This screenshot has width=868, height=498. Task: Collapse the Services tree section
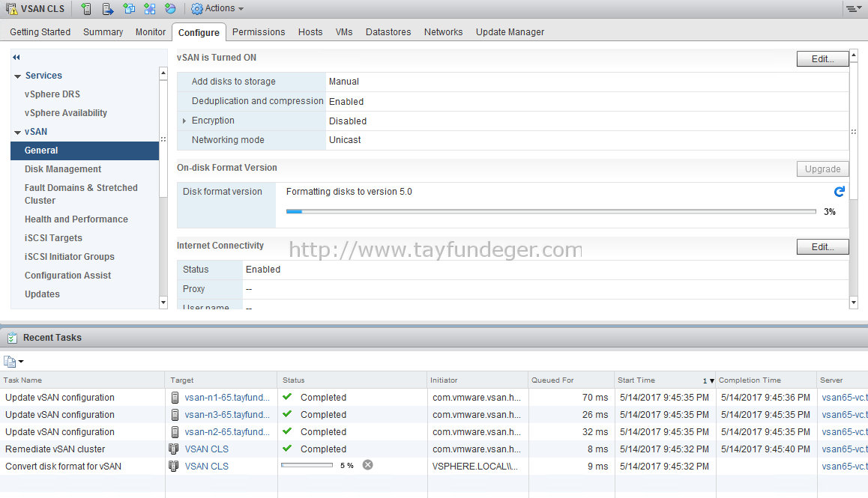(18, 76)
